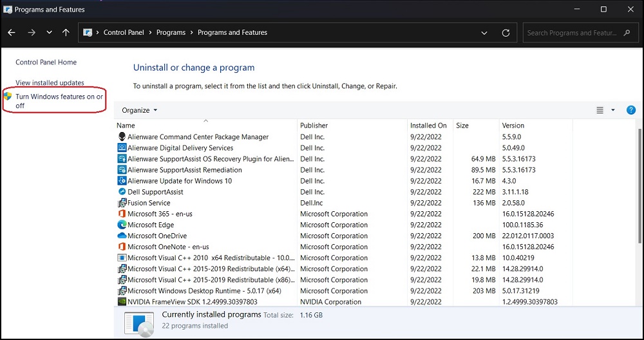The width and height of the screenshot is (644, 340).
Task: Open the view options dropdown arrow
Action: 613,110
